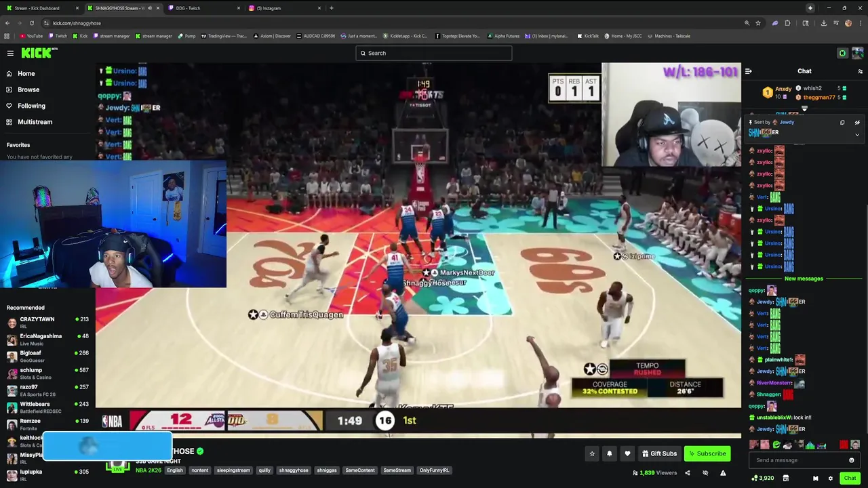Reload the page
The width and height of the screenshot is (868, 488).
coord(31,23)
